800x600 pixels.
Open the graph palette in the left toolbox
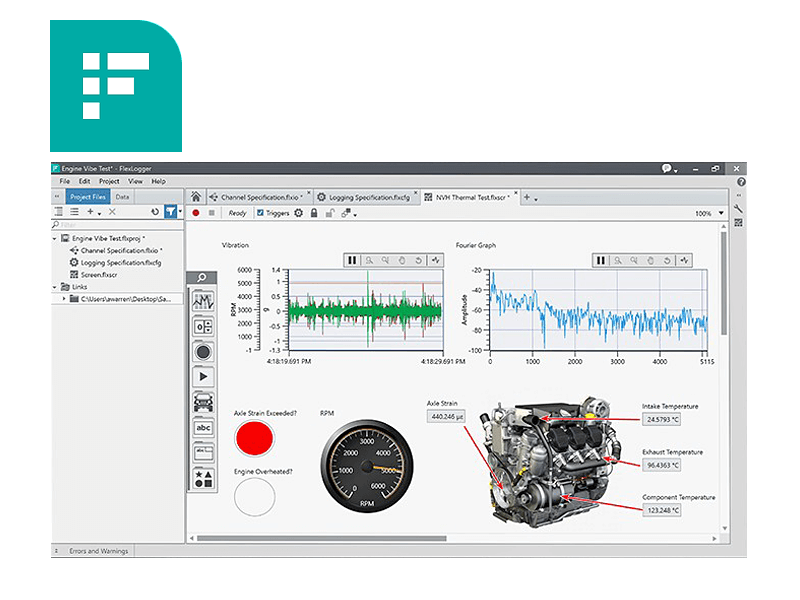[203, 301]
